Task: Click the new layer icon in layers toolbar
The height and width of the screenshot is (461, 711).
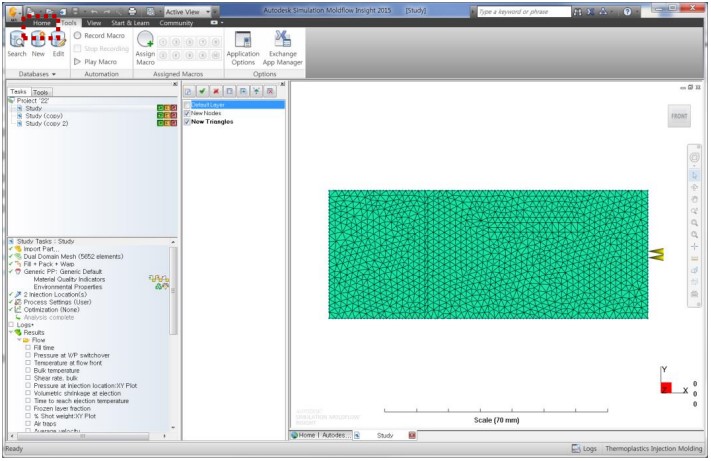Action: coord(188,92)
